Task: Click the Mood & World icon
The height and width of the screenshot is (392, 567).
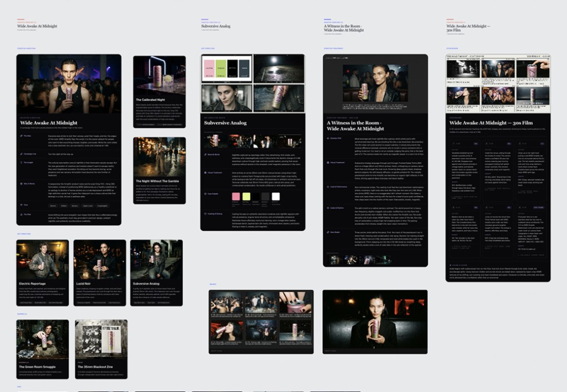Action: tap(205, 154)
